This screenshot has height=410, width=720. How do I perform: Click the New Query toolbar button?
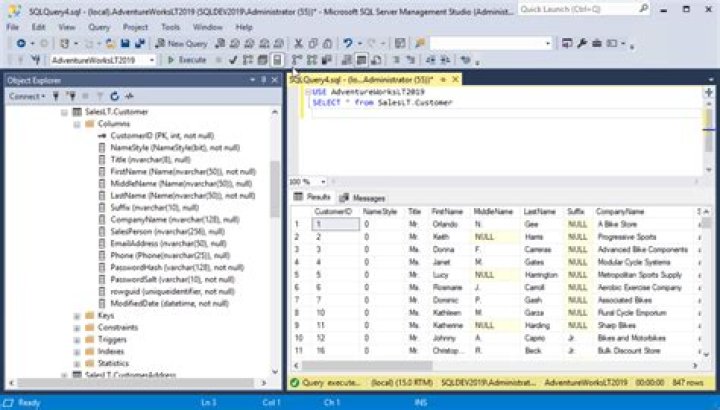[182, 44]
